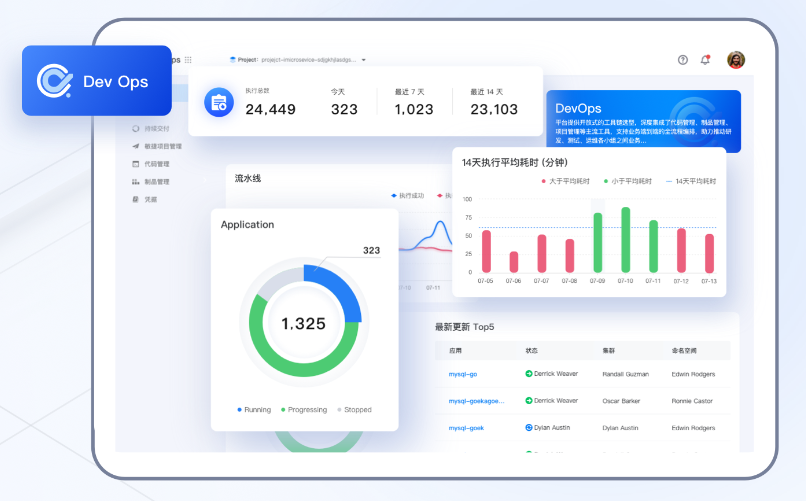Click the 状态 column header
The height and width of the screenshot is (501, 806).
[x=532, y=350]
